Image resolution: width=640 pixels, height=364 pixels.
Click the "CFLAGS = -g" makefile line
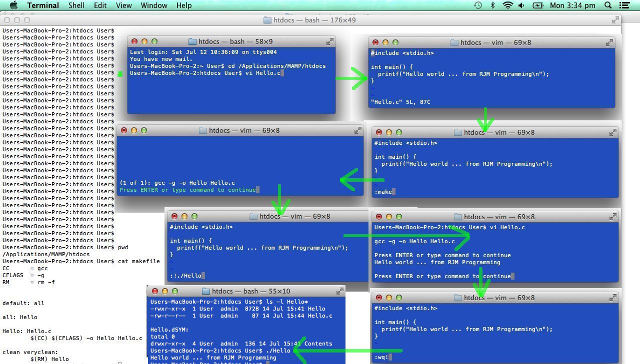click(x=23, y=275)
